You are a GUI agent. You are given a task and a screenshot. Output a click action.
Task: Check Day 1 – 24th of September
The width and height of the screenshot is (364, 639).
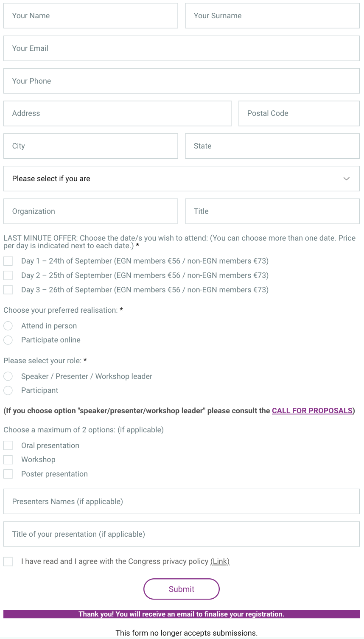(x=8, y=261)
